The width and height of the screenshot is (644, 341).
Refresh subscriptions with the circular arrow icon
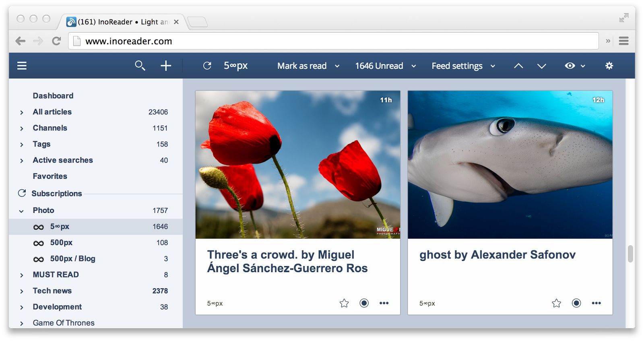(x=22, y=193)
